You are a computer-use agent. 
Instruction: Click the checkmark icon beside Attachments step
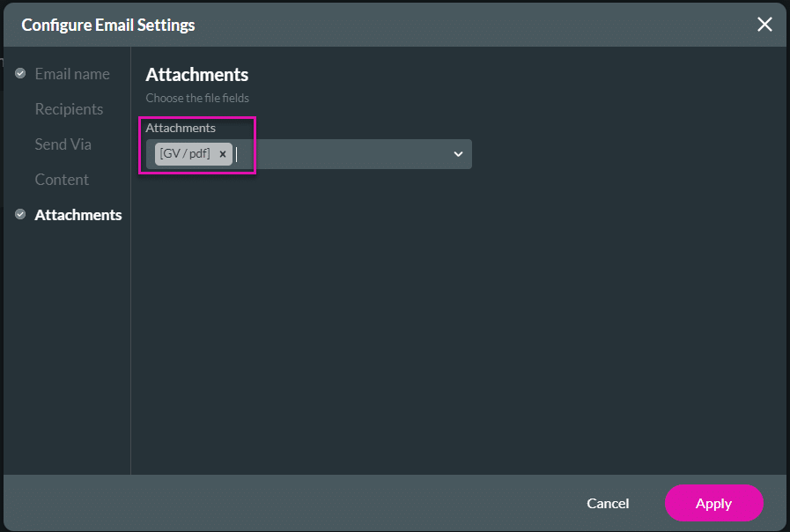[19, 213]
